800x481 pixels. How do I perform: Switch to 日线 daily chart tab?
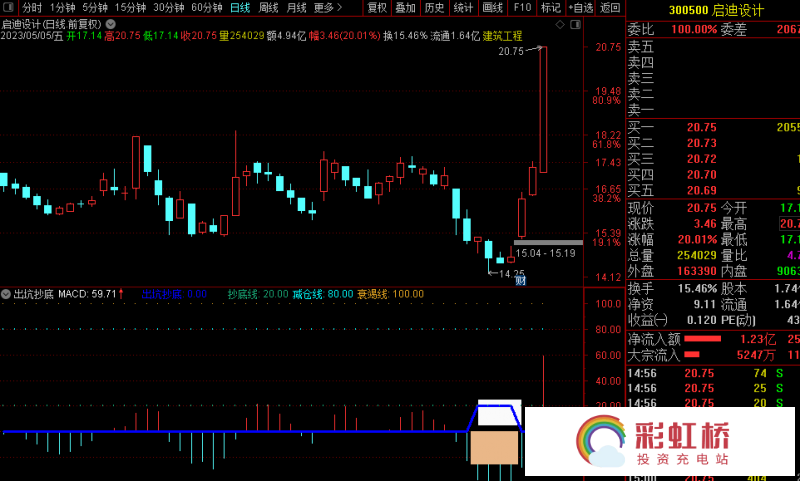pos(240,8)
